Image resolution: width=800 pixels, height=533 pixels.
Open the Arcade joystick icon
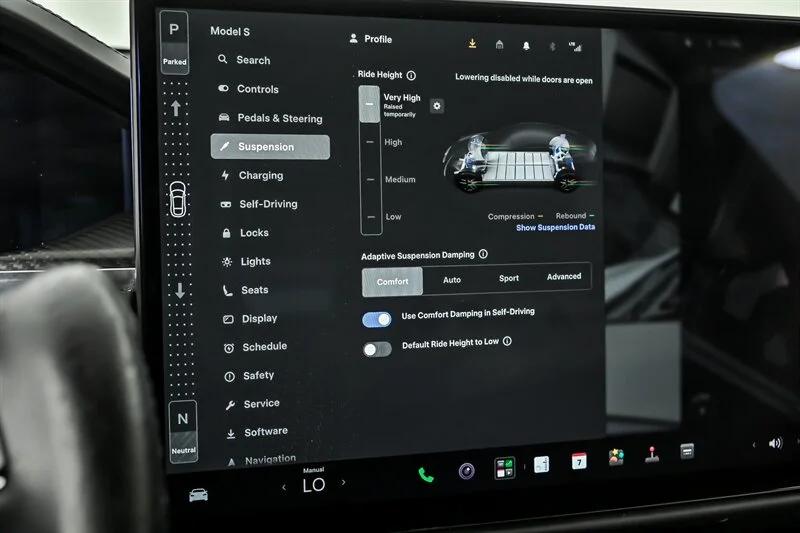(652, 454)
